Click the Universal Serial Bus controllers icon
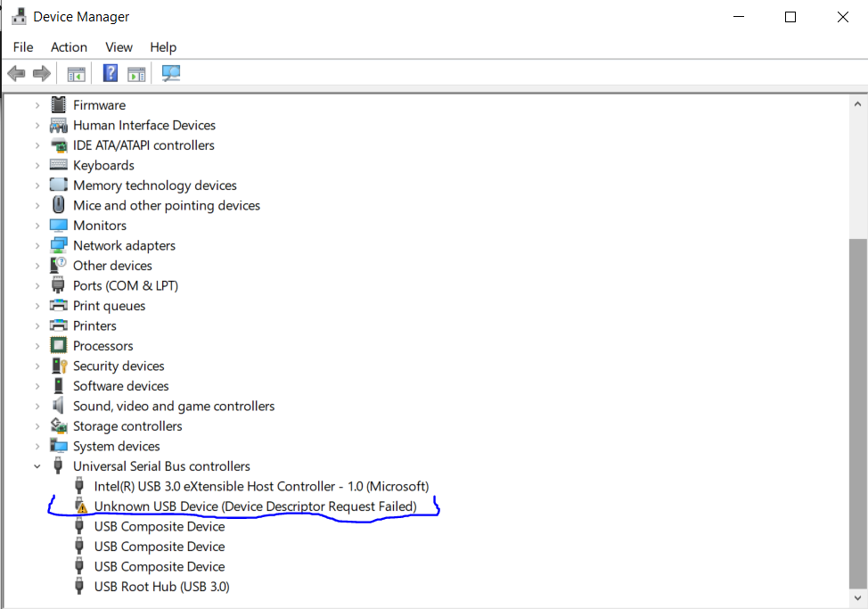Viewport: 868px width, 609px height. (58, 465)
